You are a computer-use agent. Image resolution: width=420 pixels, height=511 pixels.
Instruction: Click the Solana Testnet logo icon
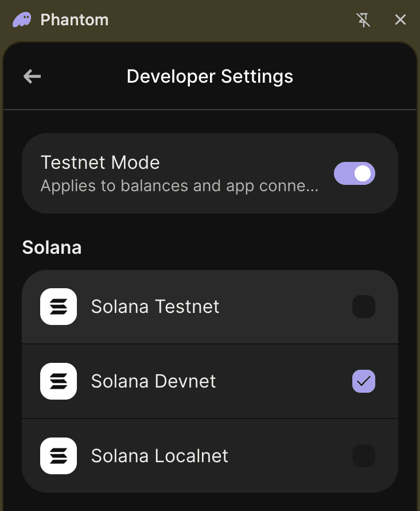[x=59, y=307]
